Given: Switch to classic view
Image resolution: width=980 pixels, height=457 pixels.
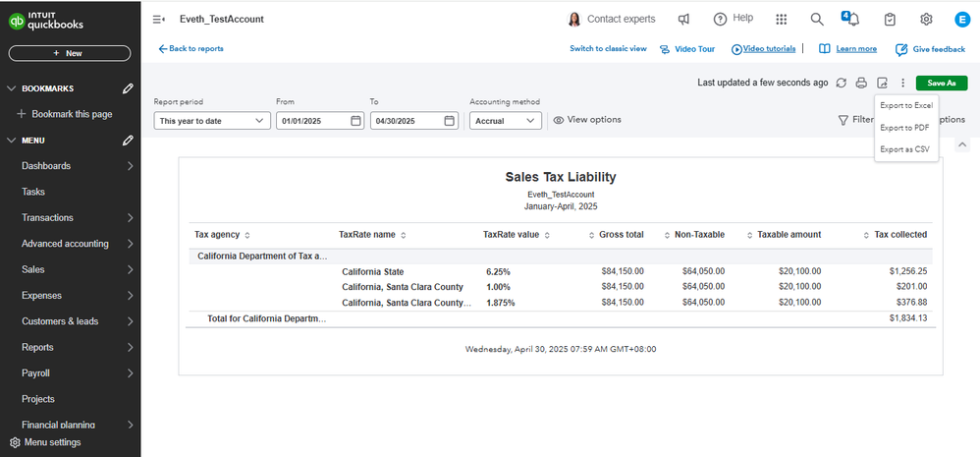Looking at the screenshot, I should pyautogui.click(x=608, y=49).
